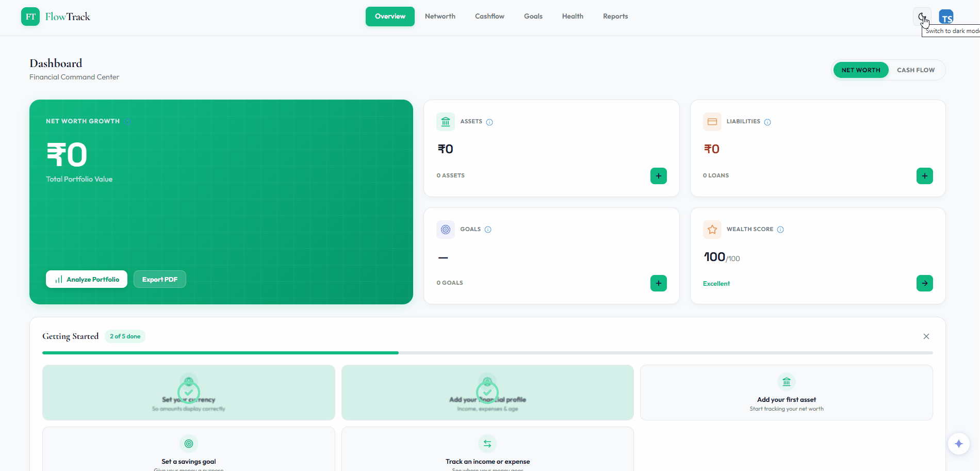Open the Add your first asset card
Screen dimensions: 980x471
click(x=787, y=393)
